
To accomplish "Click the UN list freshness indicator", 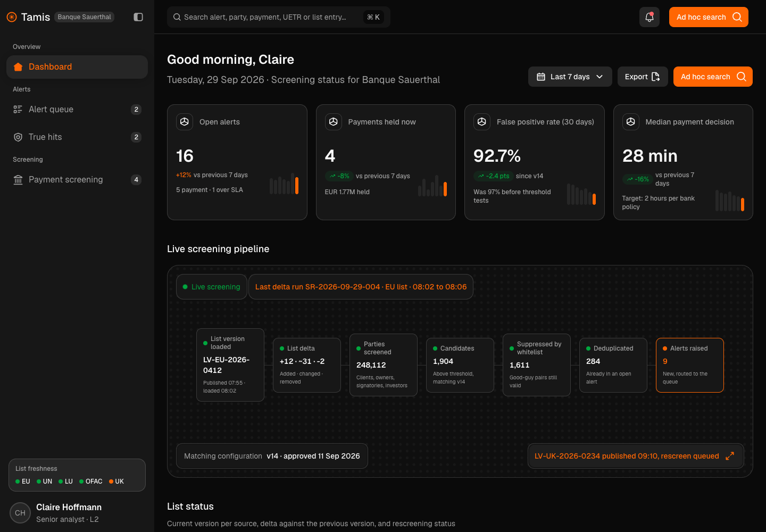I will 45,481.
